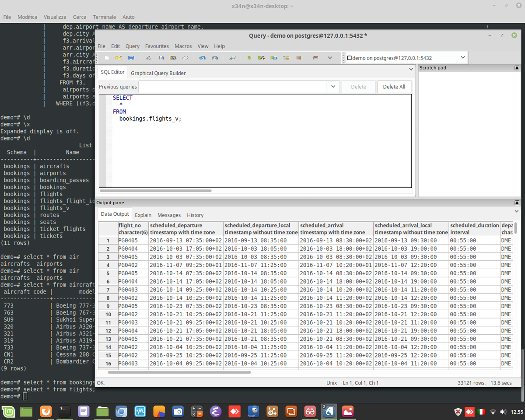
Task: Click the Undo icon in the query toolbar
Action: point(202,57)
